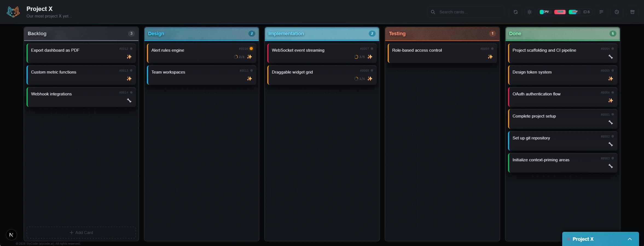Click the wrench icon on Project scaffolding card
Screen dimensions: 644x246
pos(611,57)
